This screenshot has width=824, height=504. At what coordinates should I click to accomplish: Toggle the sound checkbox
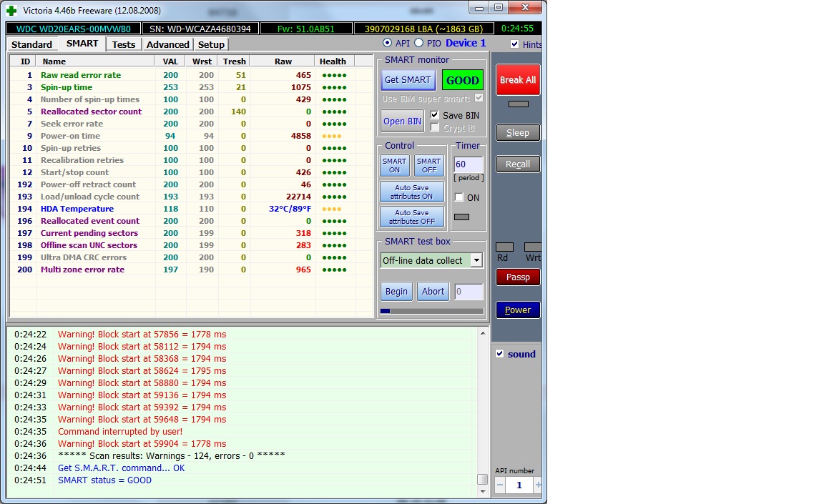(x=500, y=354)
